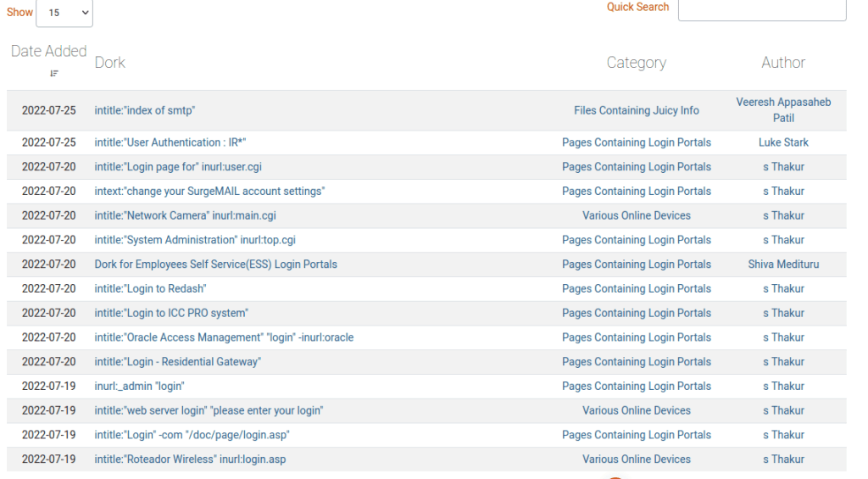Click the Category column header
Screen dimensions: 868x479
[x=636, y=63]
